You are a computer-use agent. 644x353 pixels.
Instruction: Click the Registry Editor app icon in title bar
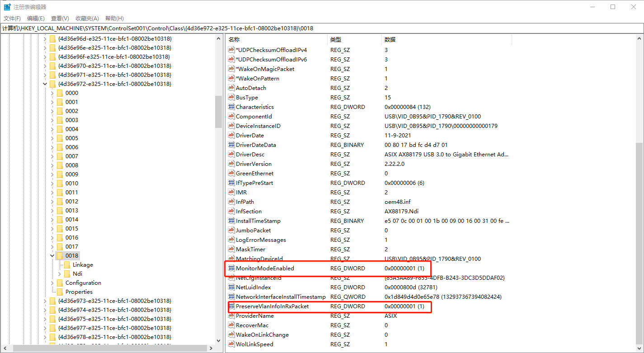(7, 7)
